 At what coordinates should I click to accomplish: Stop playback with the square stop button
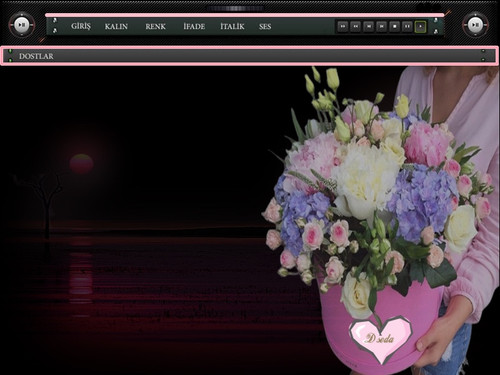click(395, 26)
